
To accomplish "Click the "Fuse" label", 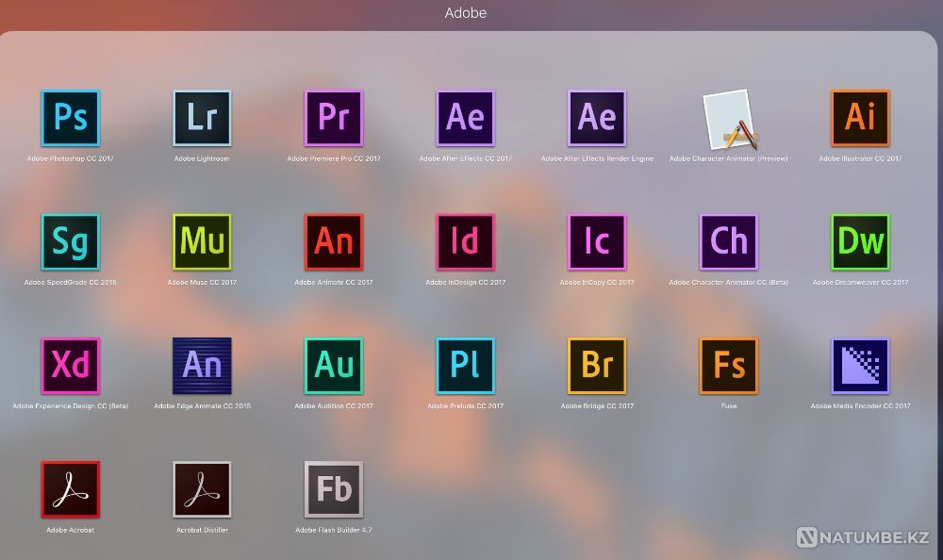I will [729, 406].
